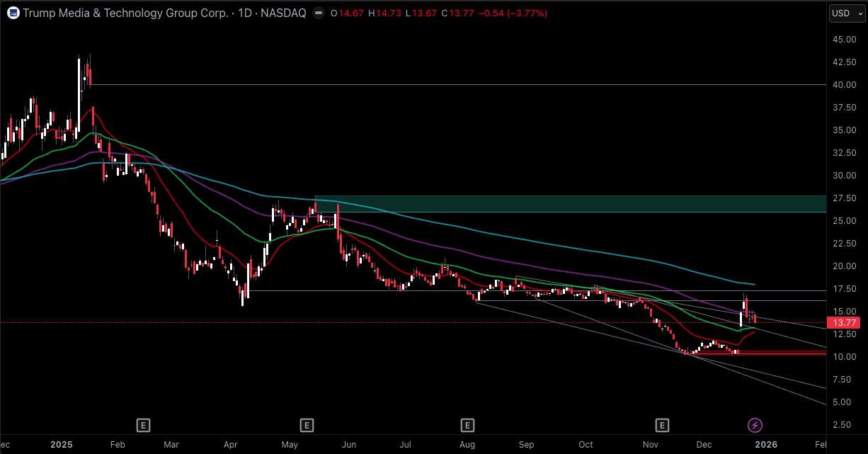Screen dimensions: 868x454
Task: Click the Trump Media symbol logo icon
Action: coord(12,13)
